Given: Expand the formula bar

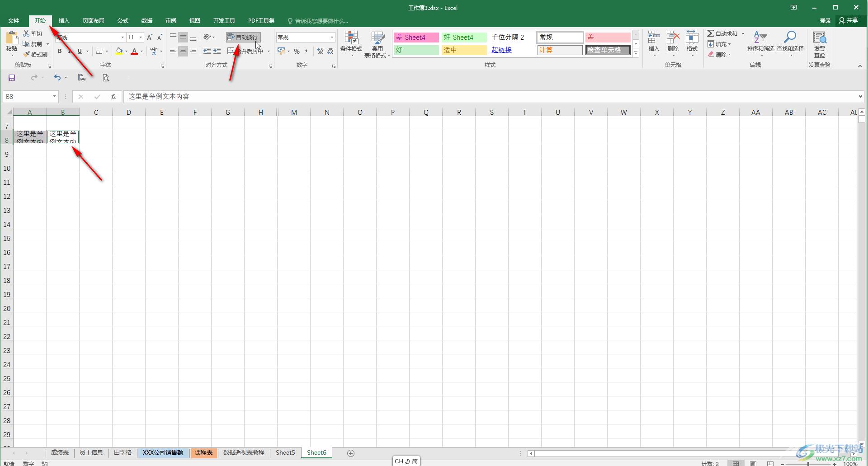Looking at the screenshot, I should pos(860,96).
